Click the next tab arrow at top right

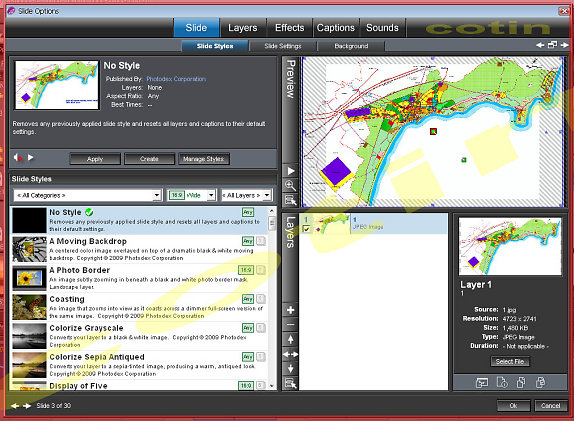(x=564, y=45)
